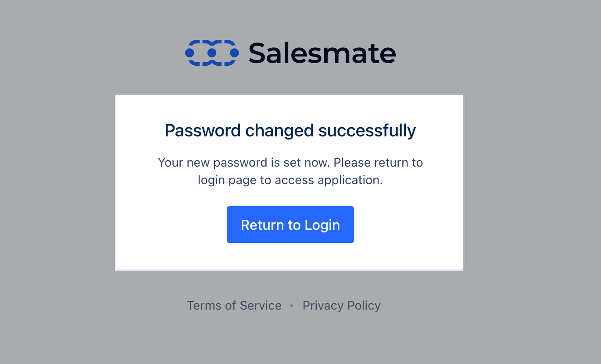Click the Salesmate wordmark text
Screen dimensions: 601x364
coord(322,53)
